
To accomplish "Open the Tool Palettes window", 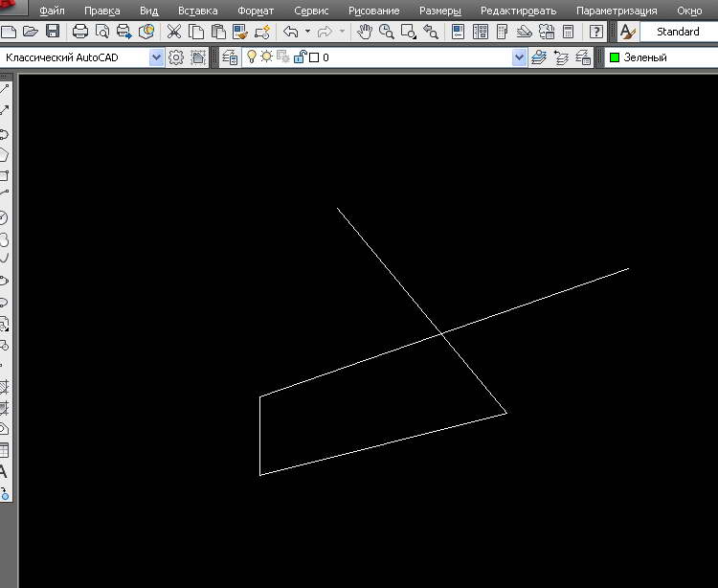I will [502, 32].
